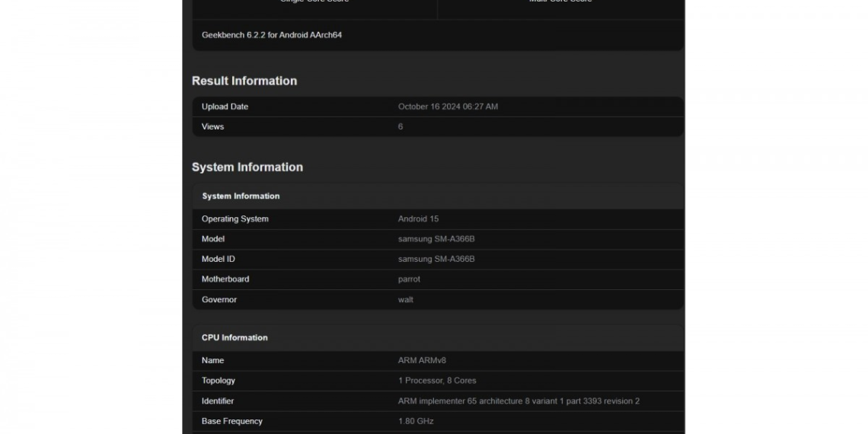
Task: Click the Geekbench 6.2.2 for Android AArch64 text
Action: [x=272, y=35]
